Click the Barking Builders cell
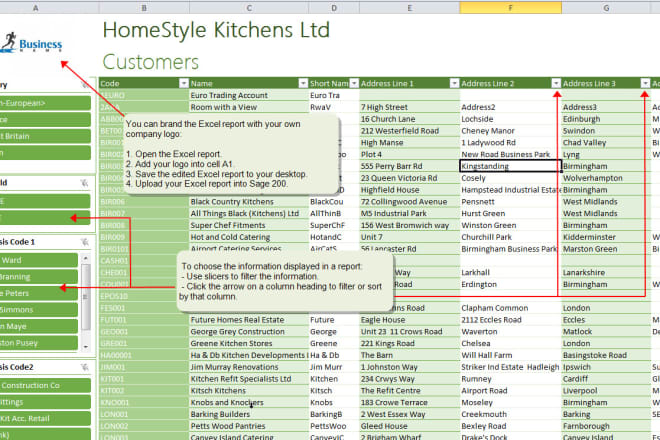This screenshot has height=440, width=660. click(x=249, y=414)
